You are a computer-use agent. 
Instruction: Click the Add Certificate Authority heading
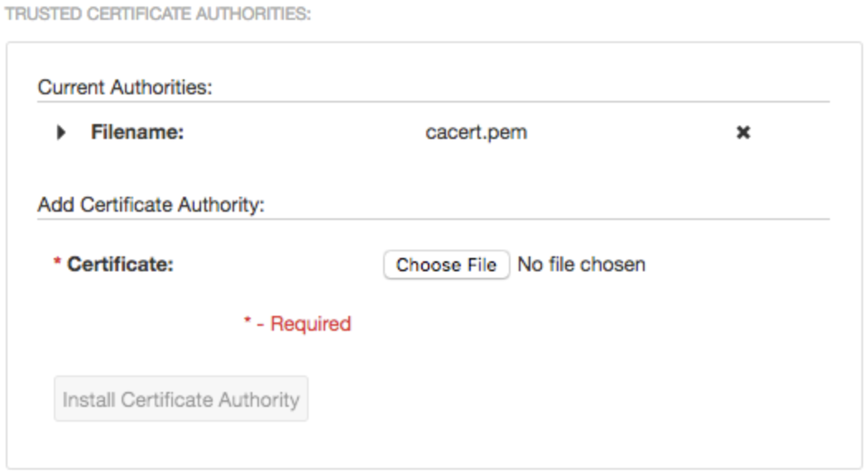[151, 205]
